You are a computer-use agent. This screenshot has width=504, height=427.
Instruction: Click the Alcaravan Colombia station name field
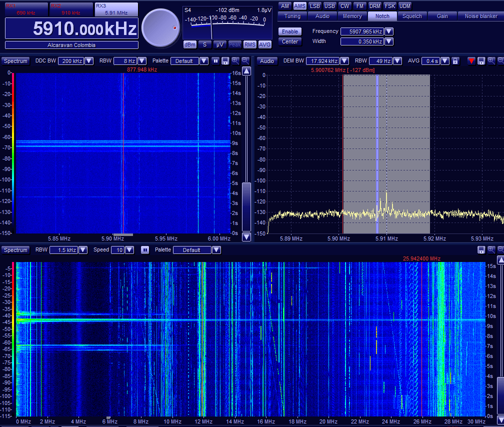click(x=71, y=45)
